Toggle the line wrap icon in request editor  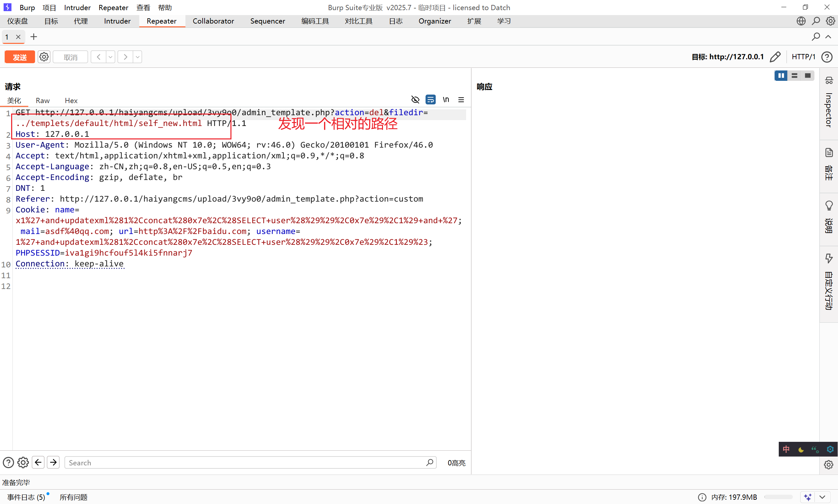click(430, 99)
